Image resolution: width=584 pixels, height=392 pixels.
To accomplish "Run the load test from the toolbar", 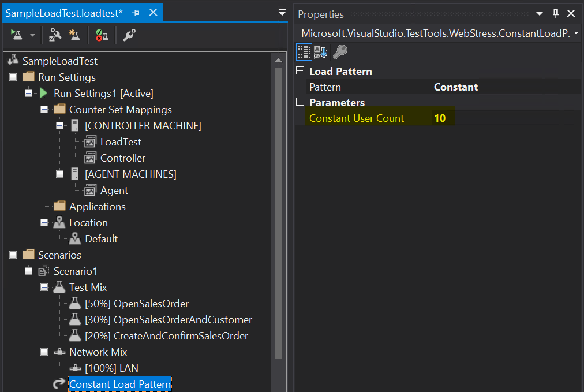I will 16,35.
